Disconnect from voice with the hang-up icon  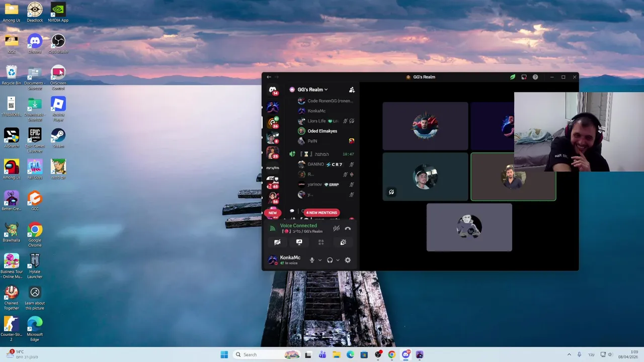pos(348,228)
